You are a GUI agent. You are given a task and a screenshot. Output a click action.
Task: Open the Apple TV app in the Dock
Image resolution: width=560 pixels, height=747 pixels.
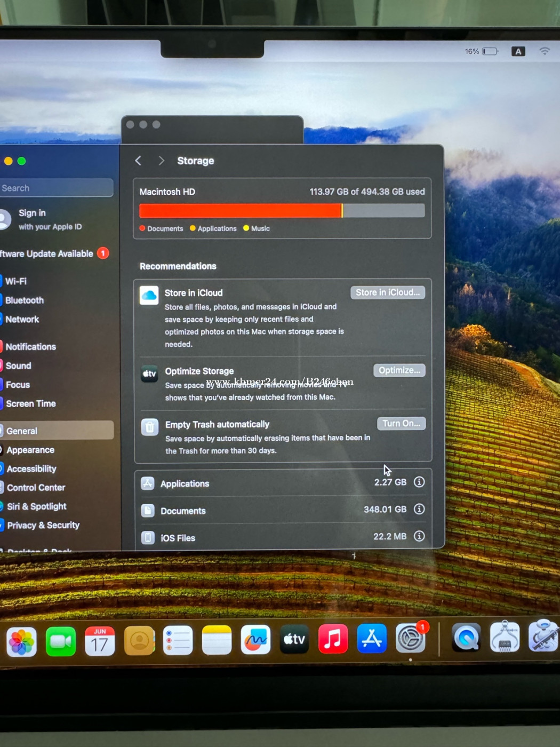click(x=294, y=639)
